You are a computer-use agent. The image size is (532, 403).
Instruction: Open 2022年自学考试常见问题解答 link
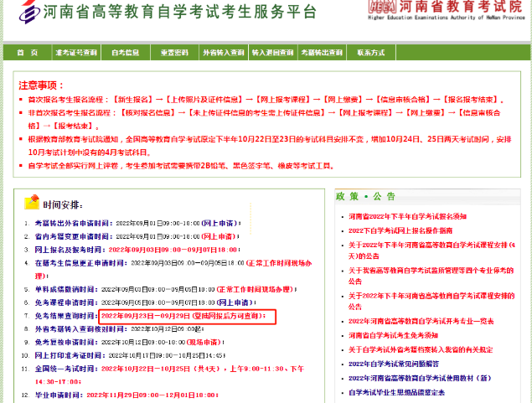(394, 364)
